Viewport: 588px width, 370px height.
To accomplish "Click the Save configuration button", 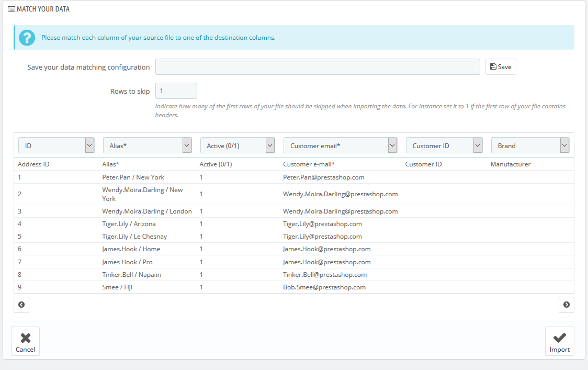I will click(x=501, y=67).
